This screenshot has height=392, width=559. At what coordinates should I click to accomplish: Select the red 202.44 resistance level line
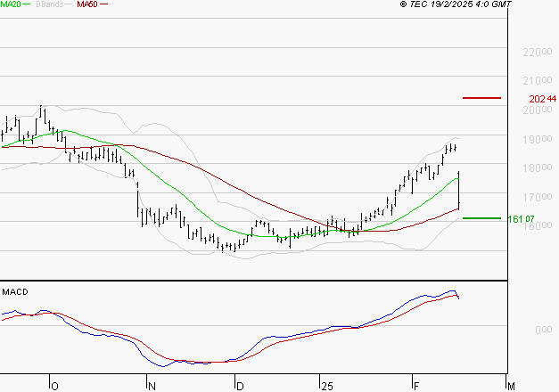(481, 97)
